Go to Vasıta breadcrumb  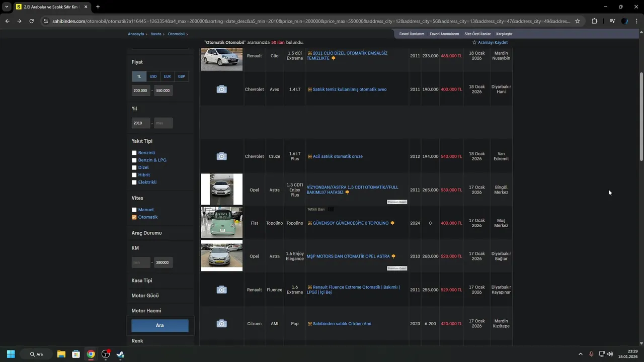click(x=156, y=34)
